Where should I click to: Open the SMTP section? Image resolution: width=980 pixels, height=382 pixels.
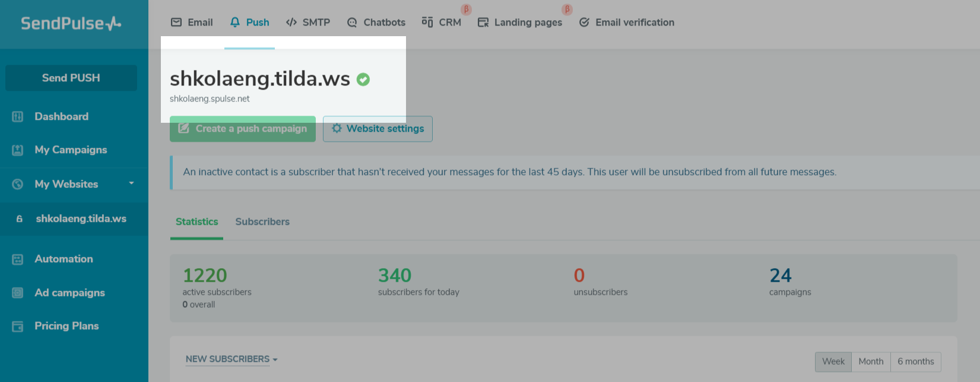308,23
